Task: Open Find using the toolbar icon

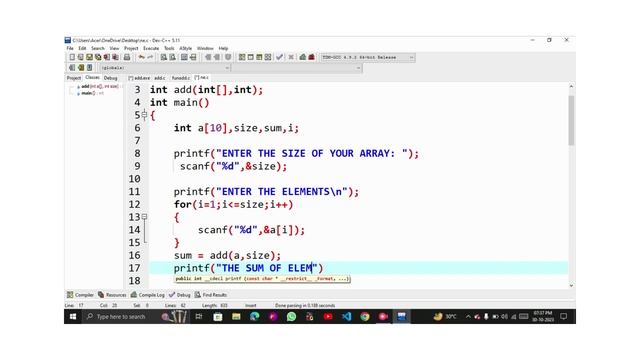Action: tap(163, 57)
